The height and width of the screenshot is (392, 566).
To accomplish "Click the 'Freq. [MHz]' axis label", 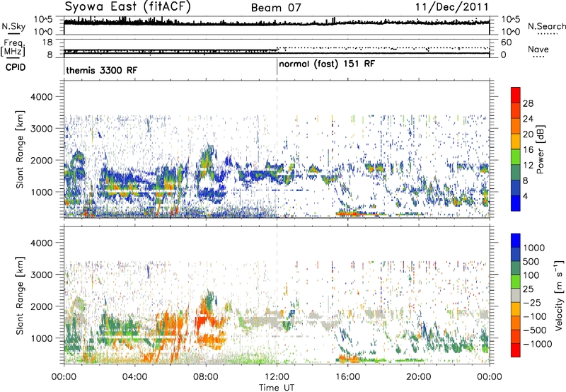I will click(x=13, y=48).
